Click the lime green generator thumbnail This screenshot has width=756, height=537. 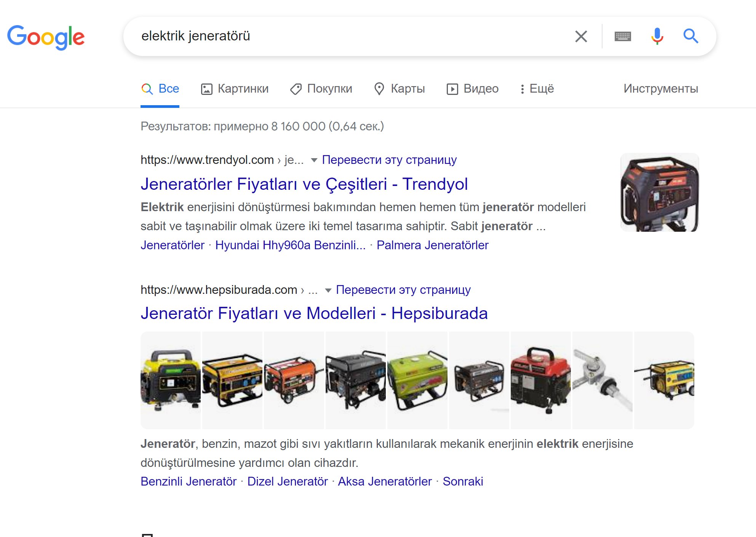point(417,380)
